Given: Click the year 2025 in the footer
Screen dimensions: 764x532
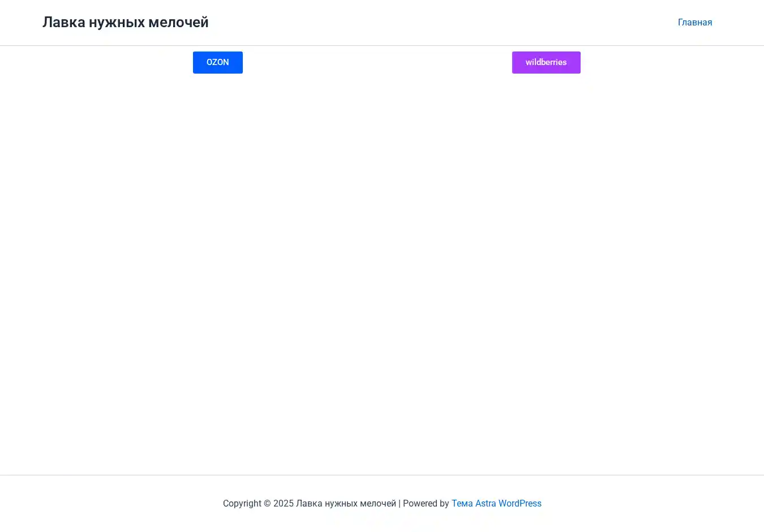Looking at the screenshot, I should tap(283, 503).
